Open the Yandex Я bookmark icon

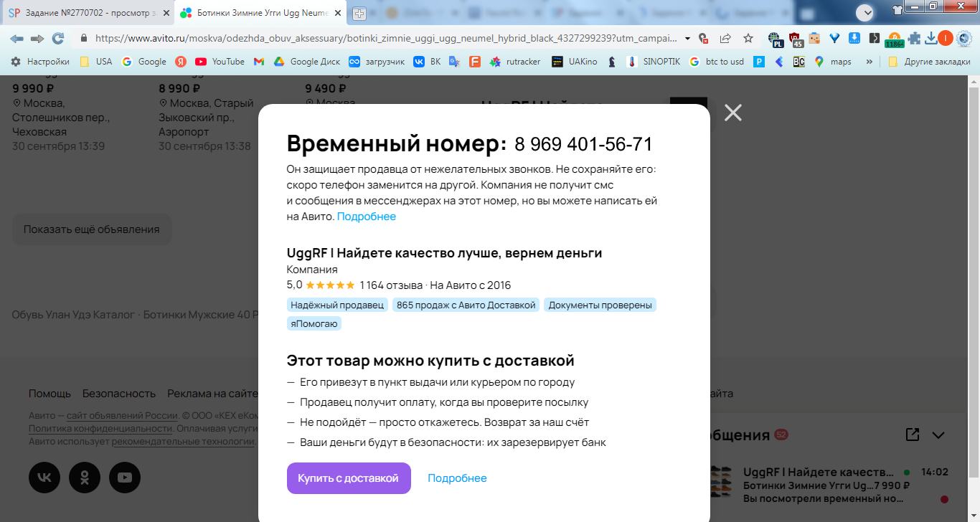182,62
